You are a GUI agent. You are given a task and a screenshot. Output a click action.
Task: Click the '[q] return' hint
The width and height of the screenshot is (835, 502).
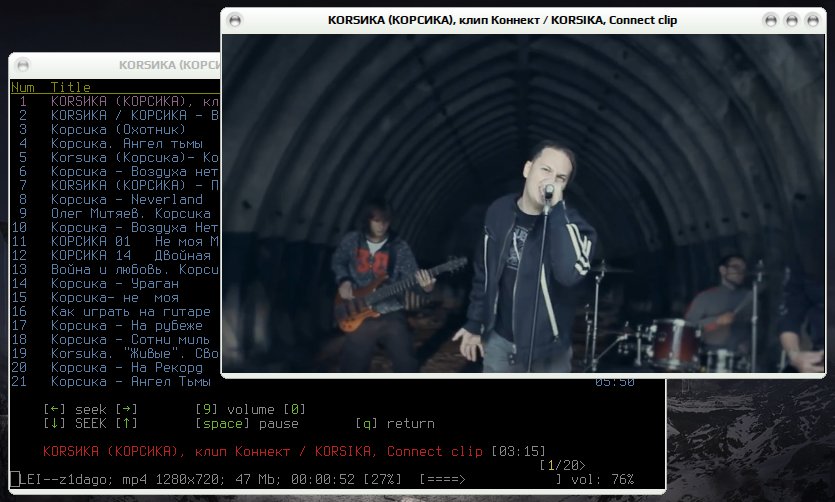click(x=395, y=423)
